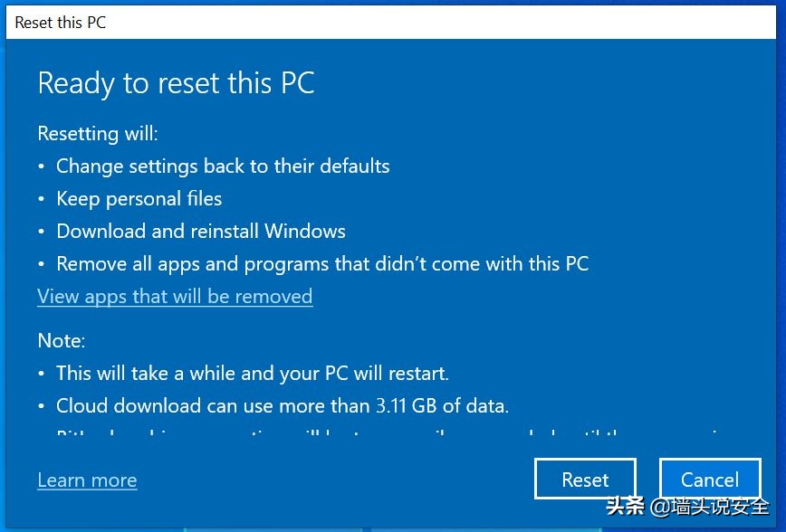Click the Note heading
Viewport: 786px width, 532px height.
(x=61, y=340)
